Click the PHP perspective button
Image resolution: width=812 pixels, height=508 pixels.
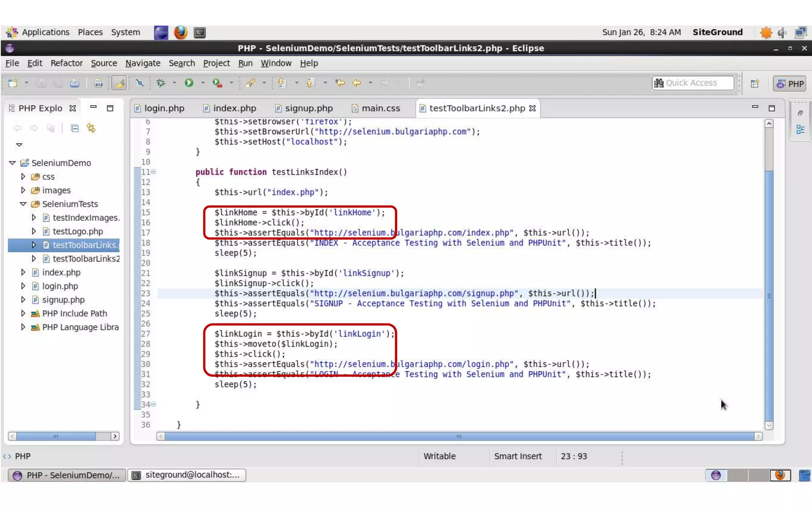790,84
